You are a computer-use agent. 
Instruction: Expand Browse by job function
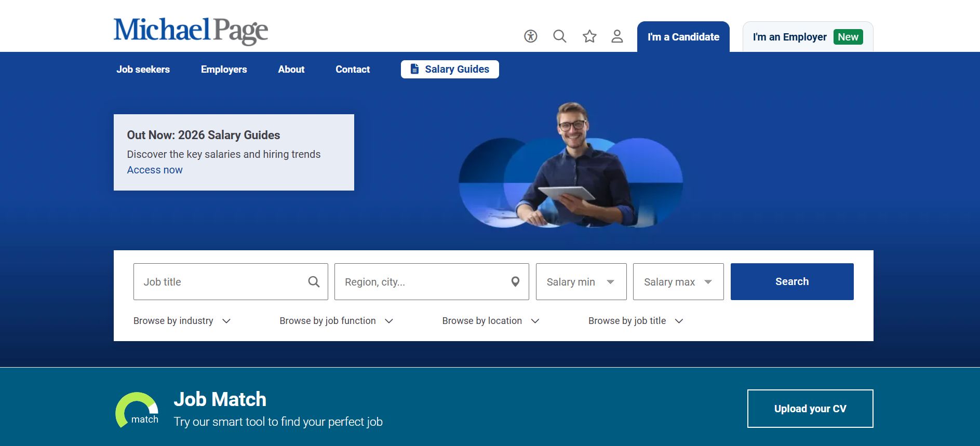(336, 321)
